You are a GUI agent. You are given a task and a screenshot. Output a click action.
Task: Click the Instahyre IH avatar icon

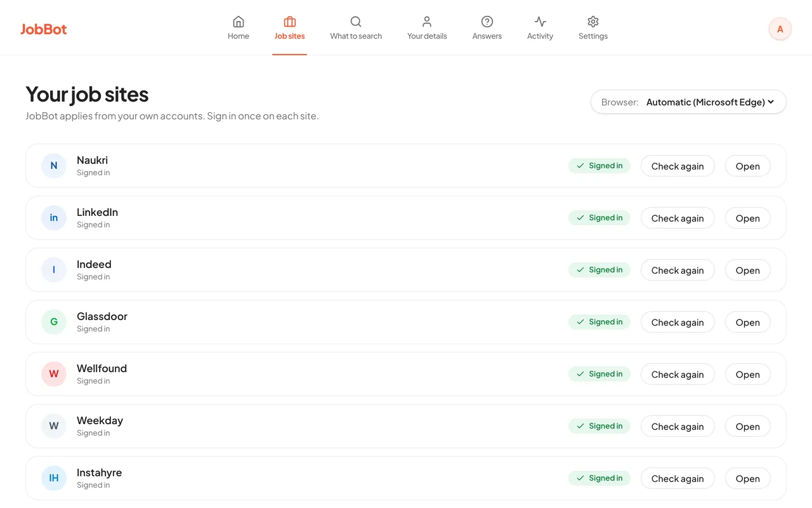click(x=54, y=478)
